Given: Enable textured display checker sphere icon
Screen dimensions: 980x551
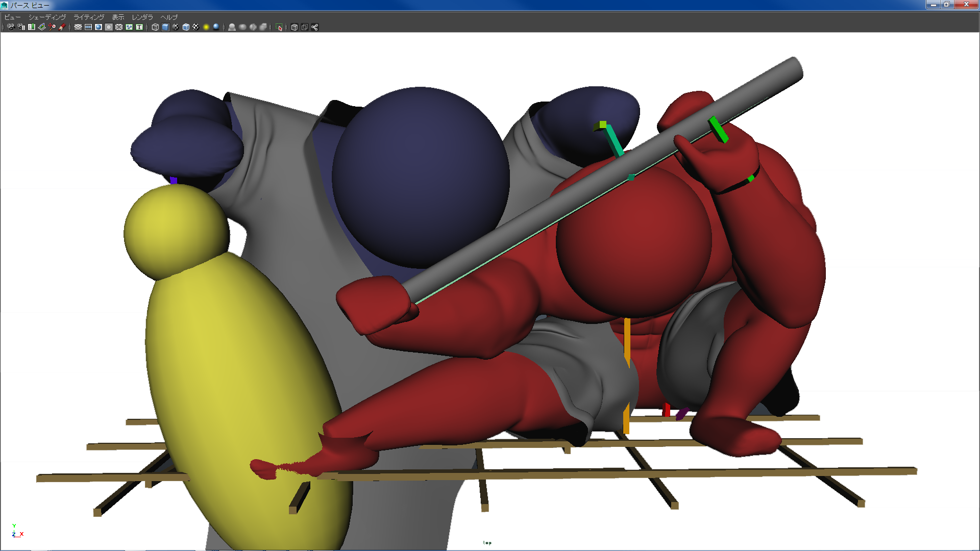Looking at the screenshot, I should click(x=196, y=27).
